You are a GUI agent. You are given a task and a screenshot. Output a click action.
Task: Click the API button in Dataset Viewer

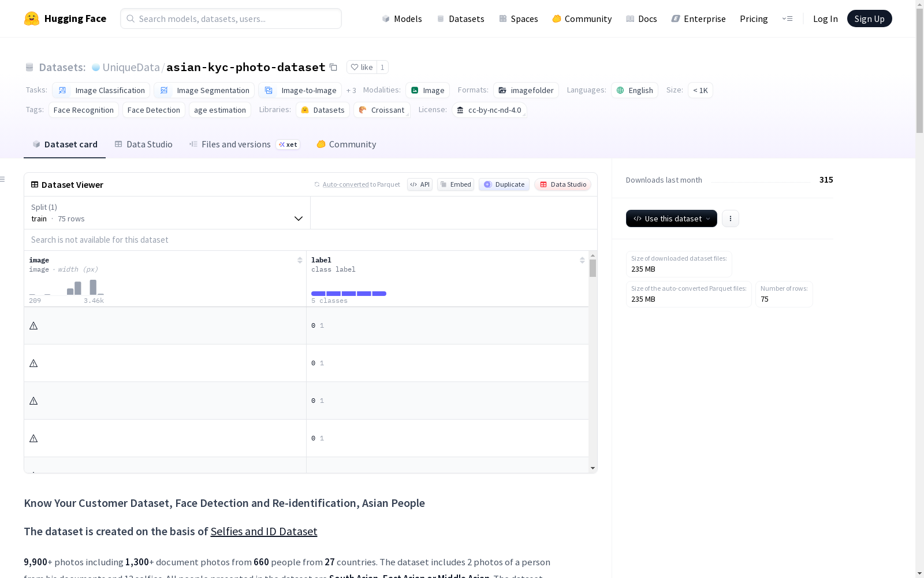420,184
